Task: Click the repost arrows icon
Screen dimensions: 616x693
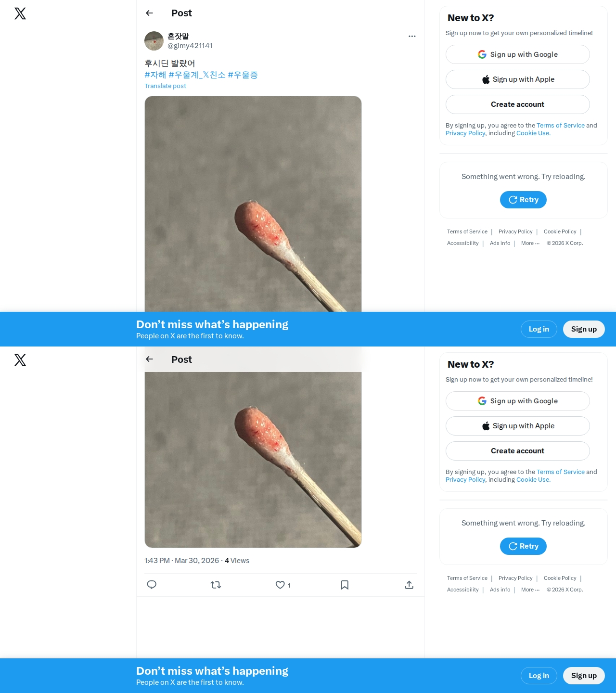Action: click(x=216, y=585)
